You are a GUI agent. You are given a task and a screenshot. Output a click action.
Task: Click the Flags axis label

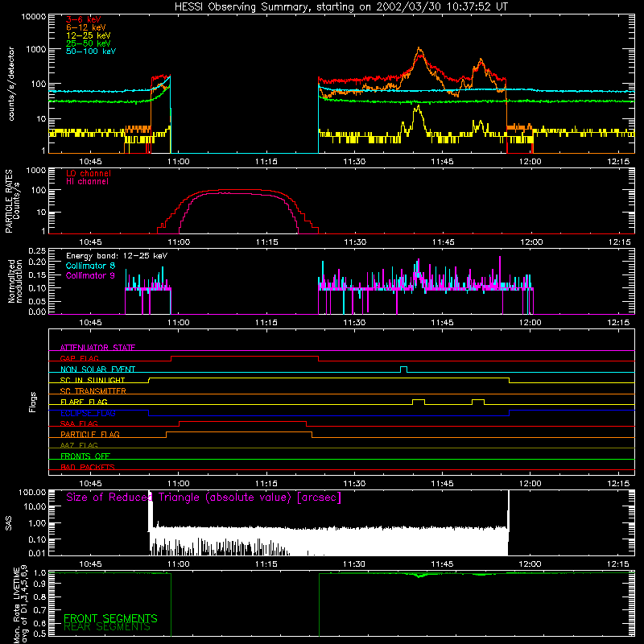pyautogui.click(x=33, y=402)
